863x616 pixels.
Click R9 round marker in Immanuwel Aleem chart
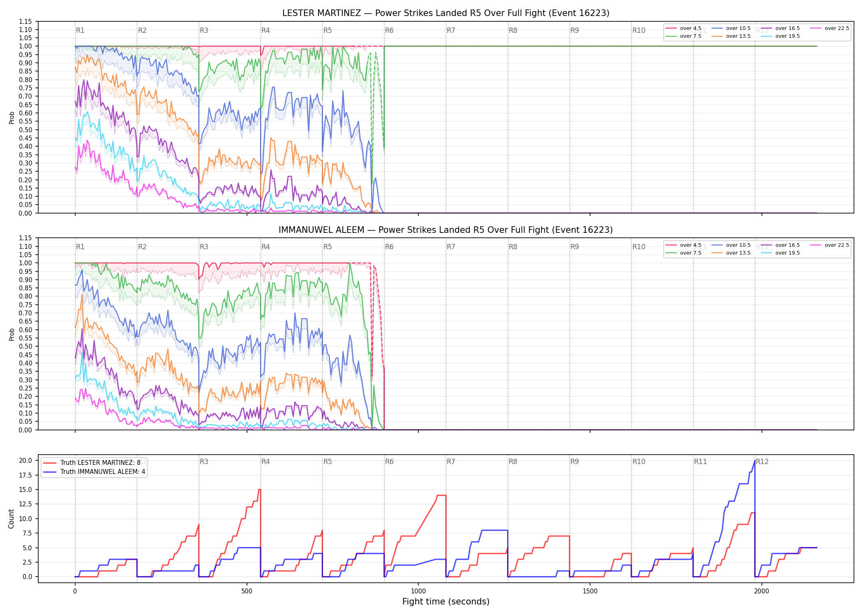click(x=575, y=247)
